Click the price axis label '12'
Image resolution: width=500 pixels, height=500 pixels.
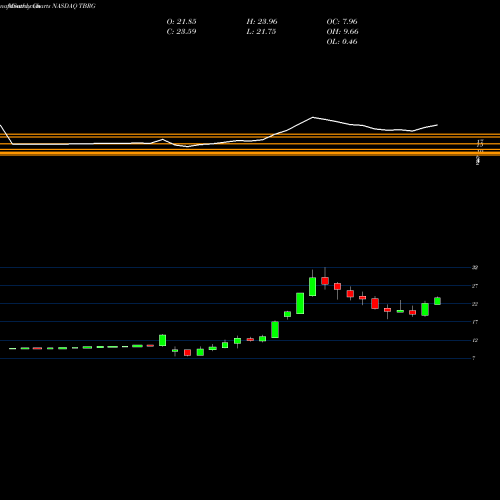(x=475, y=340)
